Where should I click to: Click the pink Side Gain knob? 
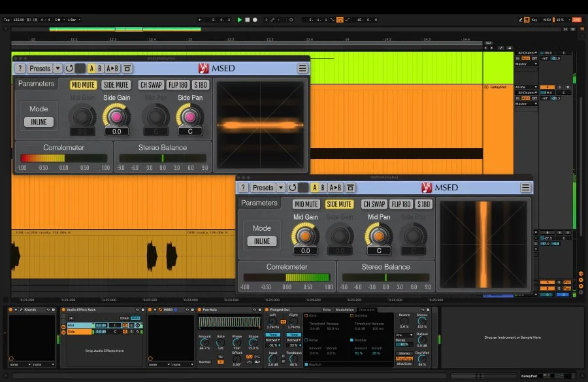[117, 117]
